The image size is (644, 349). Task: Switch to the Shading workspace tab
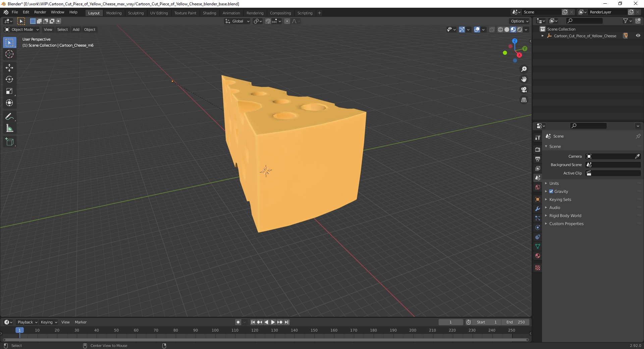[x=209, y=13]
